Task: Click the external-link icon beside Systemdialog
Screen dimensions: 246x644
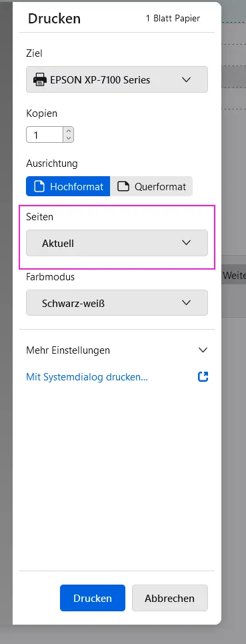Action: [x=203, y=376]
